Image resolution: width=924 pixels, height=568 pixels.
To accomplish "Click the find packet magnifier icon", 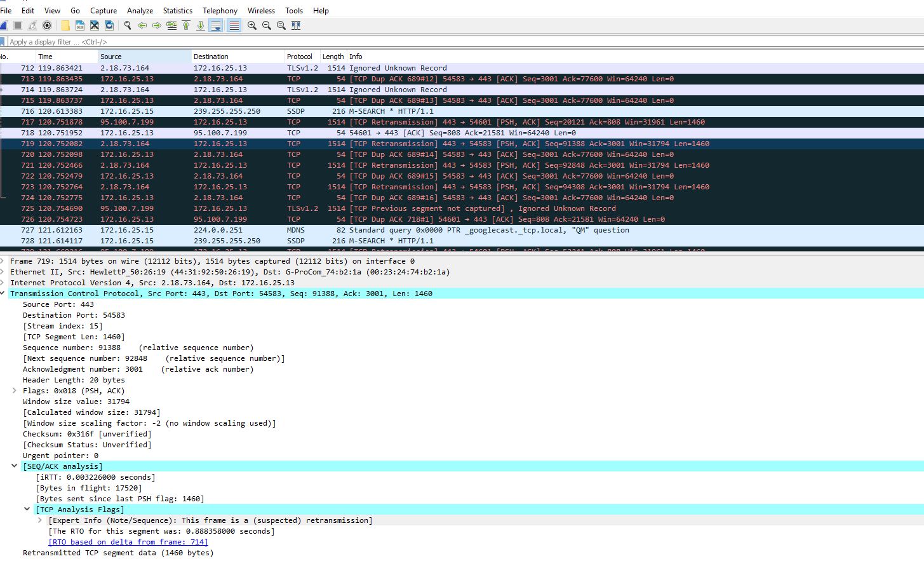I will tap(128, 25).
